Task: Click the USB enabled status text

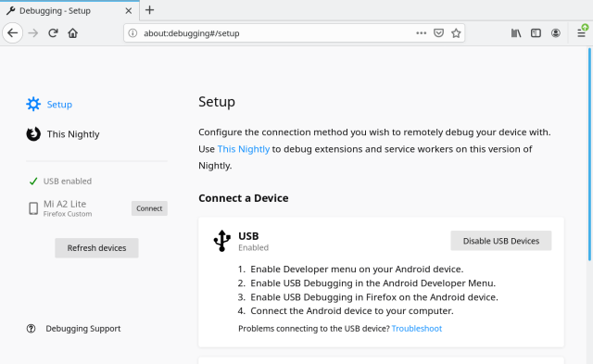Action: click(68, 181)
